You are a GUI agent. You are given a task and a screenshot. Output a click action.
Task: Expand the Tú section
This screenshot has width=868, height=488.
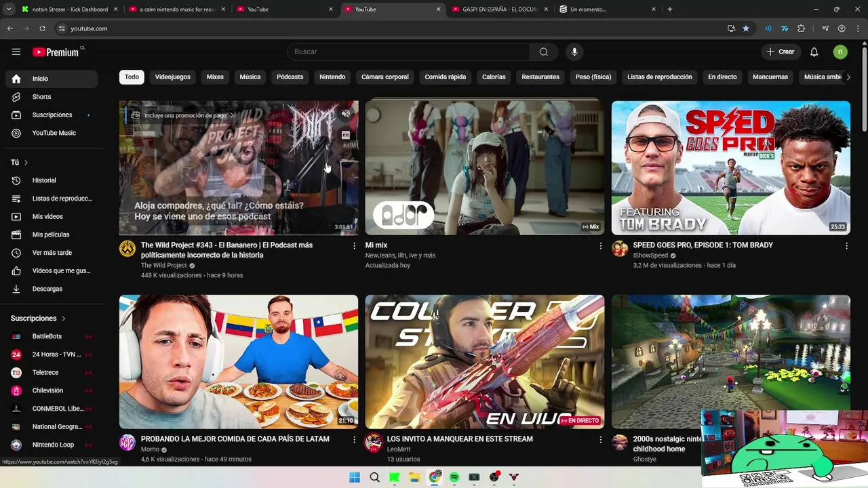click(x=20, y=163)
